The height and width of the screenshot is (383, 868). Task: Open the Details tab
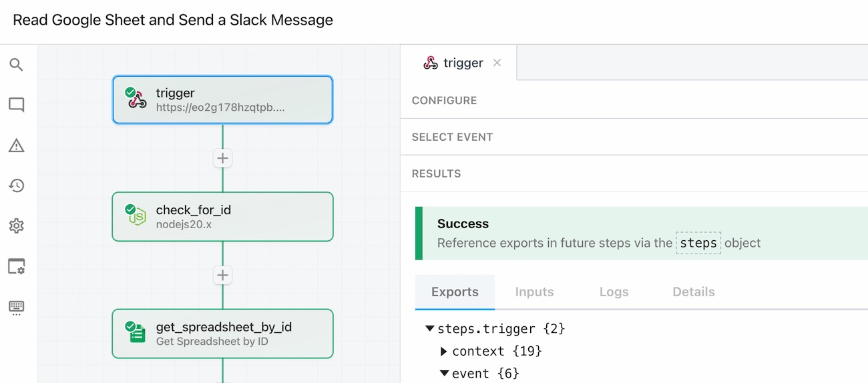(x=694, y=292)
